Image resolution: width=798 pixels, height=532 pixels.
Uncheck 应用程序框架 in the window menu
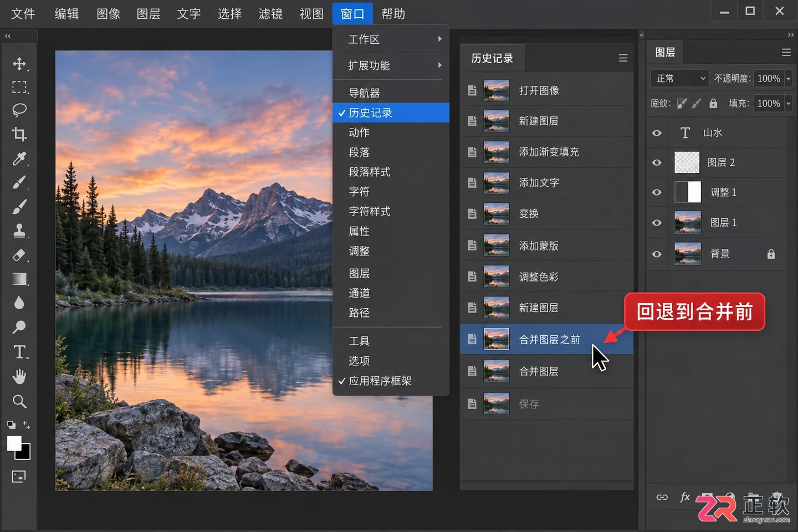coord(391,381)
